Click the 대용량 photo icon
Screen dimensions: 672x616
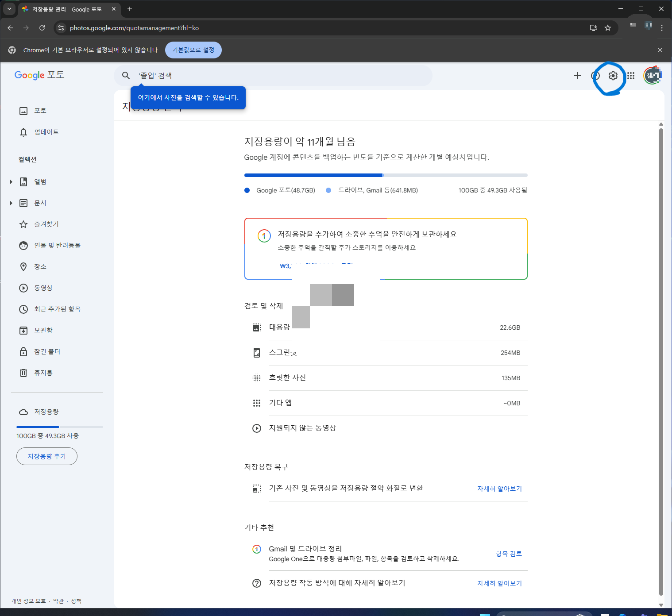pyautogui.click(x=257, y=327)
